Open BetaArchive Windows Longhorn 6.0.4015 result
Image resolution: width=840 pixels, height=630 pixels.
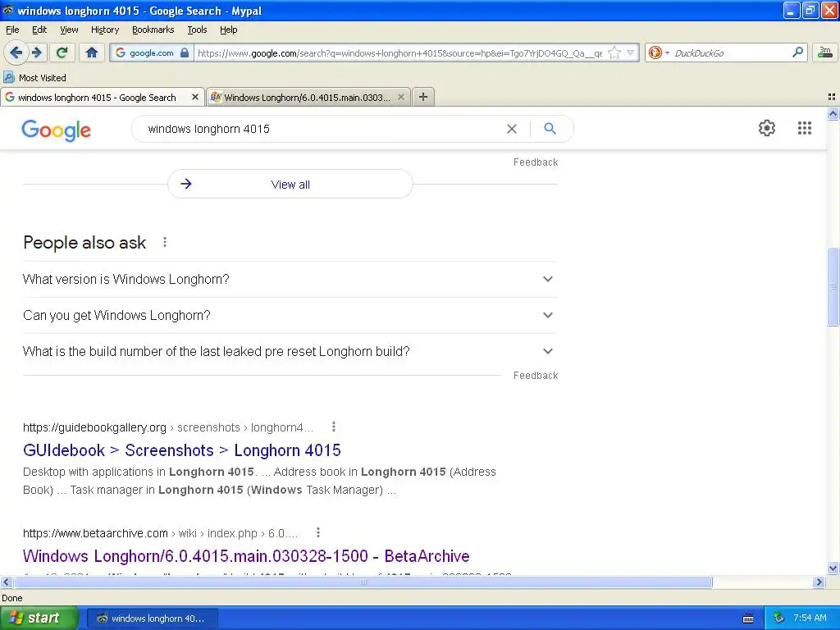(246, 556)
